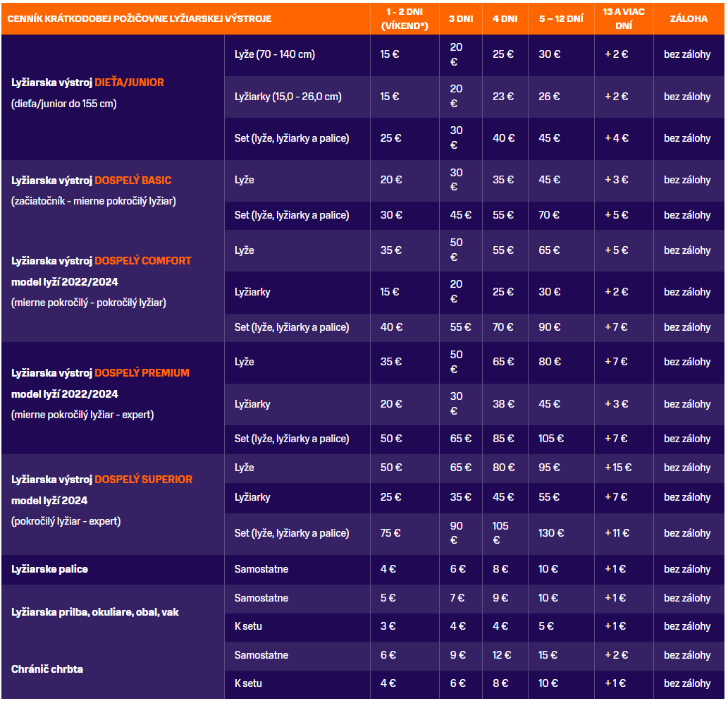Click the "Chránič chrbta" row label
Screen dimensions: 728x701
47,669
